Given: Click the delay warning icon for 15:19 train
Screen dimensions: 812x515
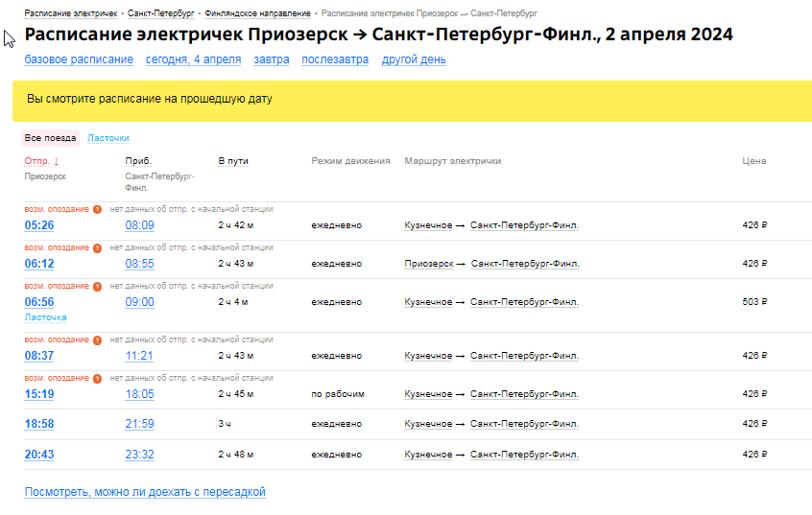Looking at the screenshot, I should pyautogui.click(x=97, y=378).
